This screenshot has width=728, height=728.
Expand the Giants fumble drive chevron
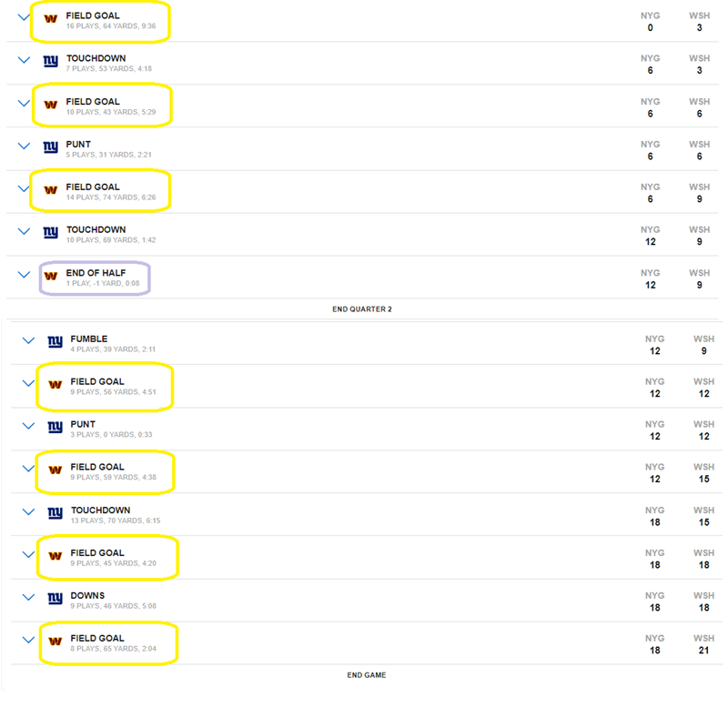click(x=28, y=340)
